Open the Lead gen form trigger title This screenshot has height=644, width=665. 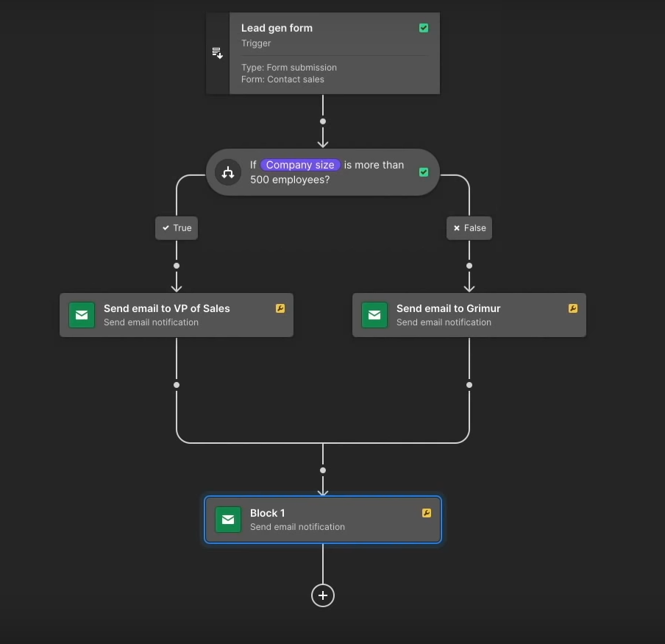point(277,28)
